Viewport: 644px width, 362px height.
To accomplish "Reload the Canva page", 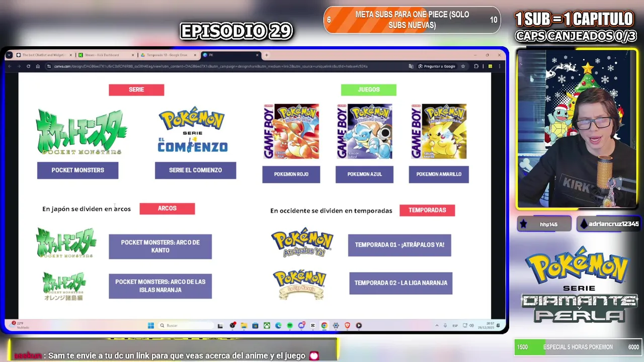I will pos(28,66).
